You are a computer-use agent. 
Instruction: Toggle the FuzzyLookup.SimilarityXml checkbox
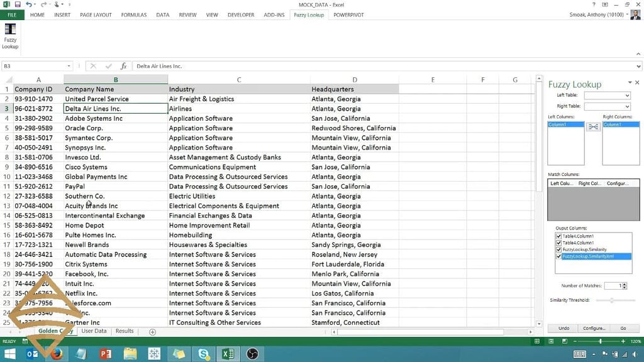559,256
